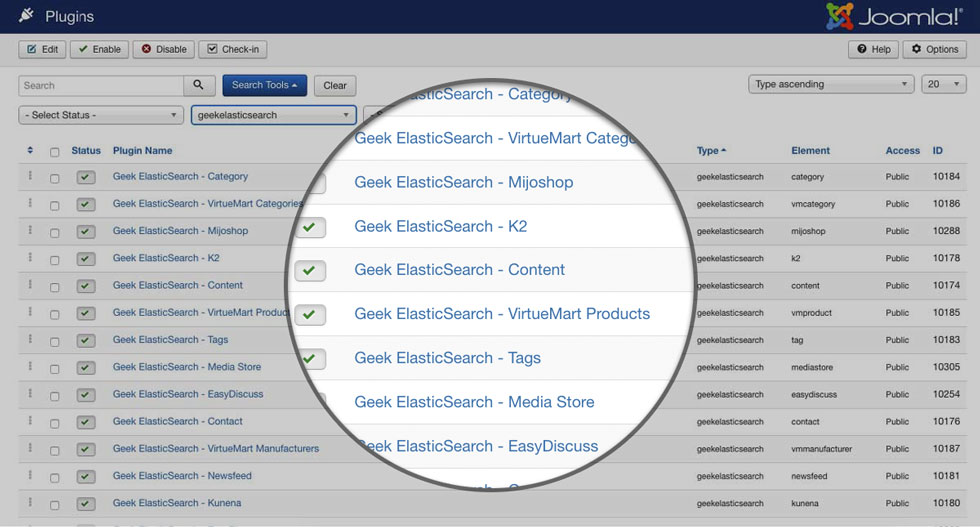Click inside the Search input field
The height and width of the screenshot is (527, 980).
point(101,86)
